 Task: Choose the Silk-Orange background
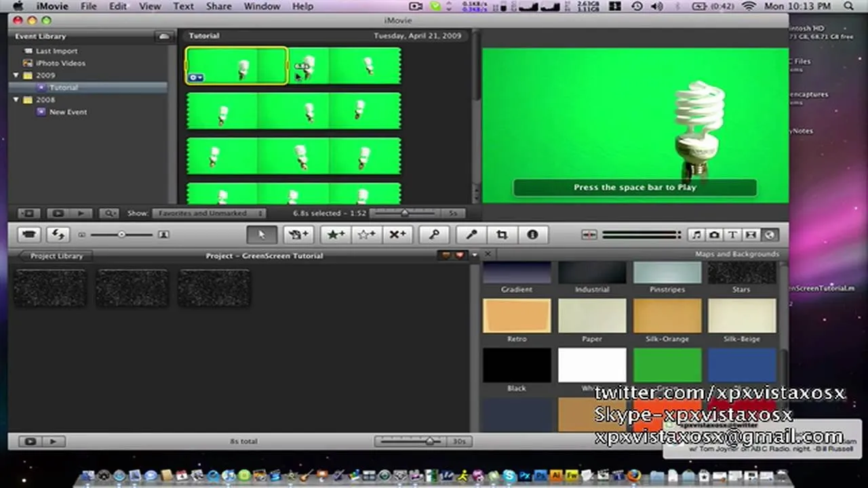pyautogui.click(x=667, y=317)
